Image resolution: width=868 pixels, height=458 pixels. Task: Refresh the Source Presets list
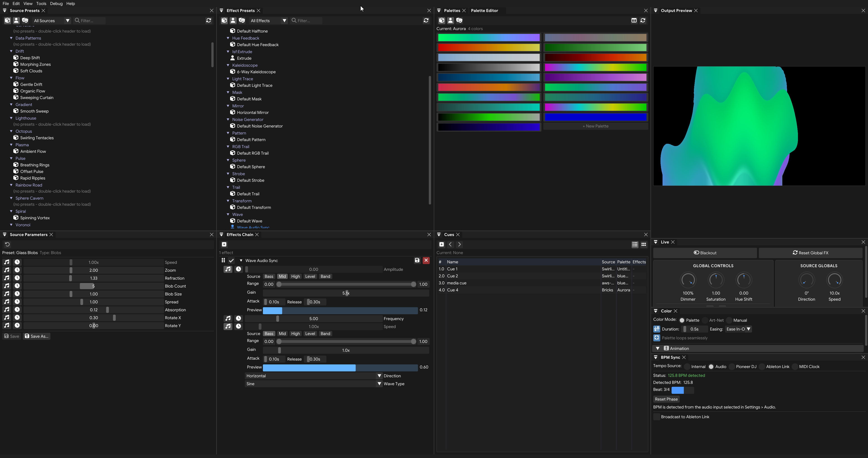click(209, 21)
